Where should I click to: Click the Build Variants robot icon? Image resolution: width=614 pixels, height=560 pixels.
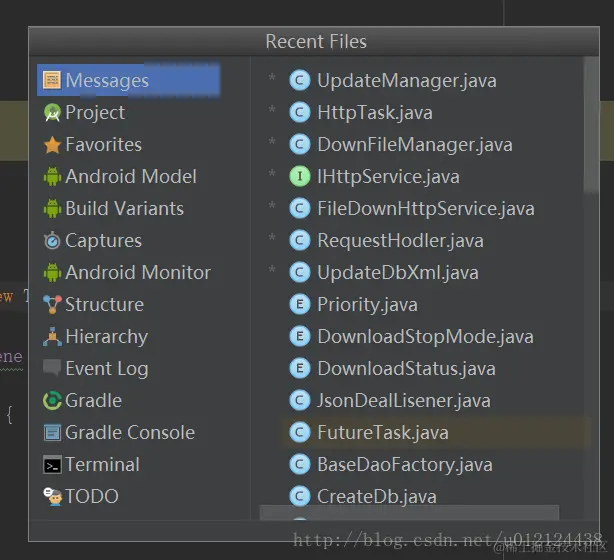(x=52, y=209)
